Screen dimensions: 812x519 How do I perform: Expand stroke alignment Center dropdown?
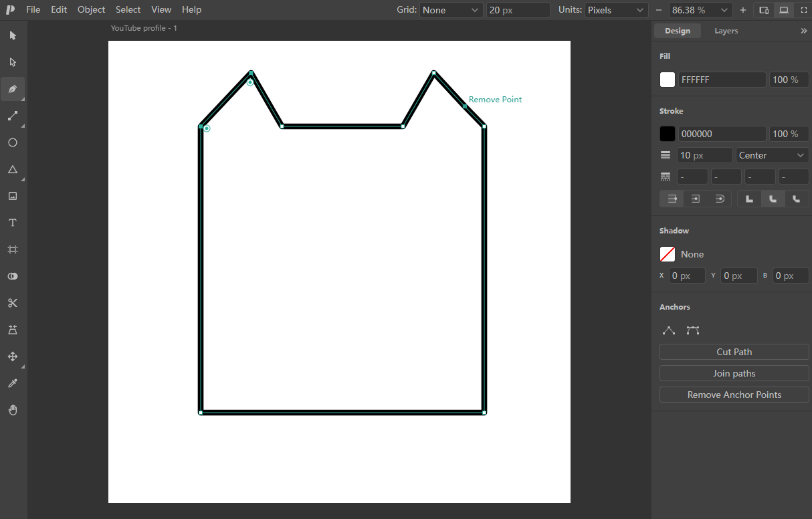773,155
